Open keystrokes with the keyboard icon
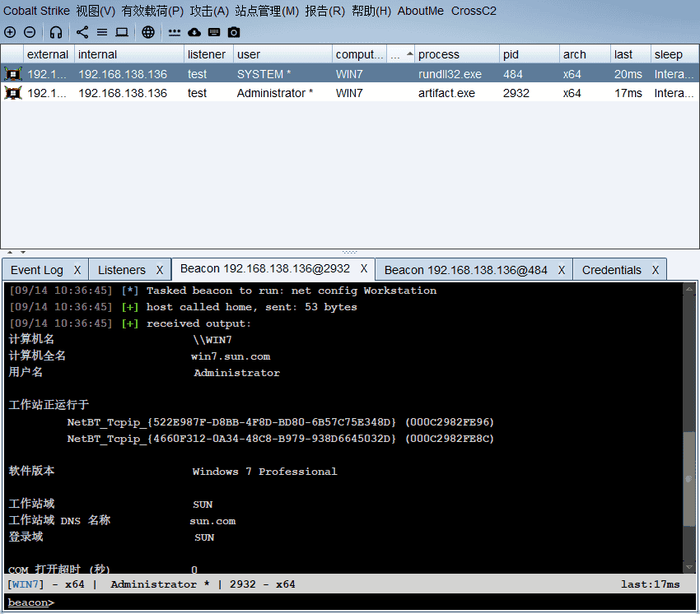 (214, 32)
